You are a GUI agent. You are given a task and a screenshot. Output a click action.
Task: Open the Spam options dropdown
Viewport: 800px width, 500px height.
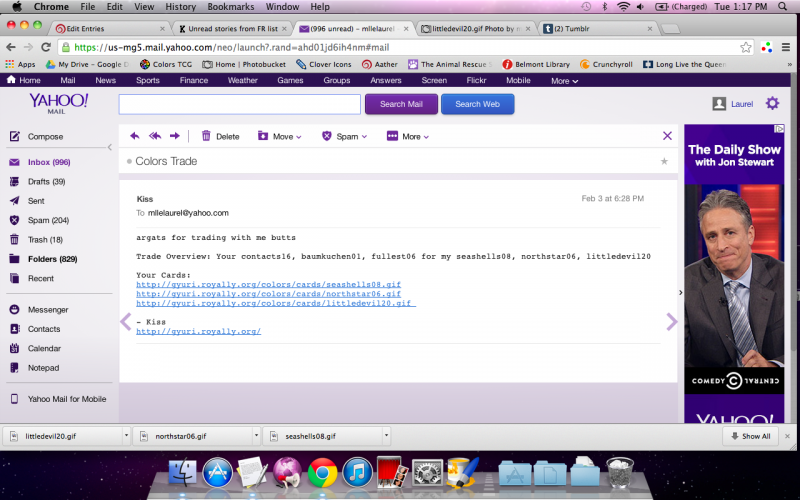point(344,136)
